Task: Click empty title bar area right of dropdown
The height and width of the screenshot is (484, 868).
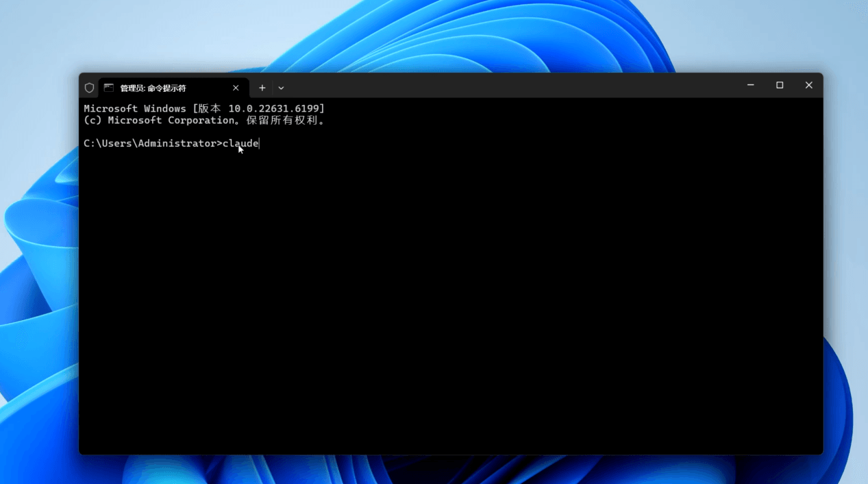Action: pyautogui.click(x=514, y=86)
